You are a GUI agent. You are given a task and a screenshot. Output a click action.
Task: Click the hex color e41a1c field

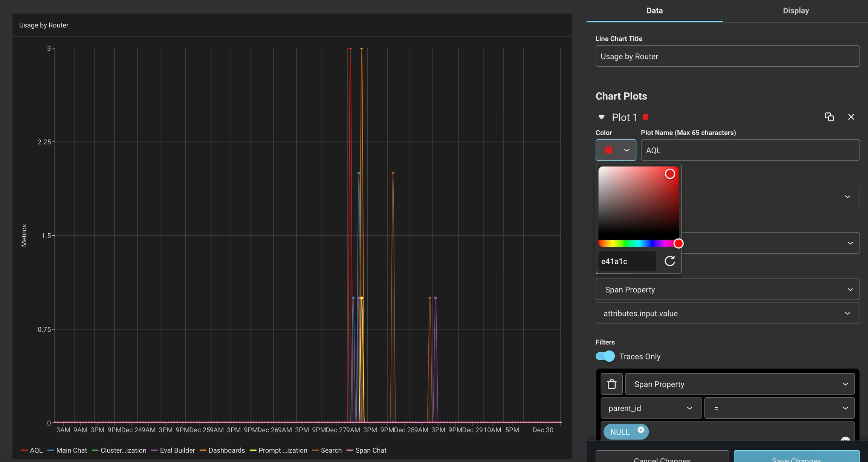point(627,261)
